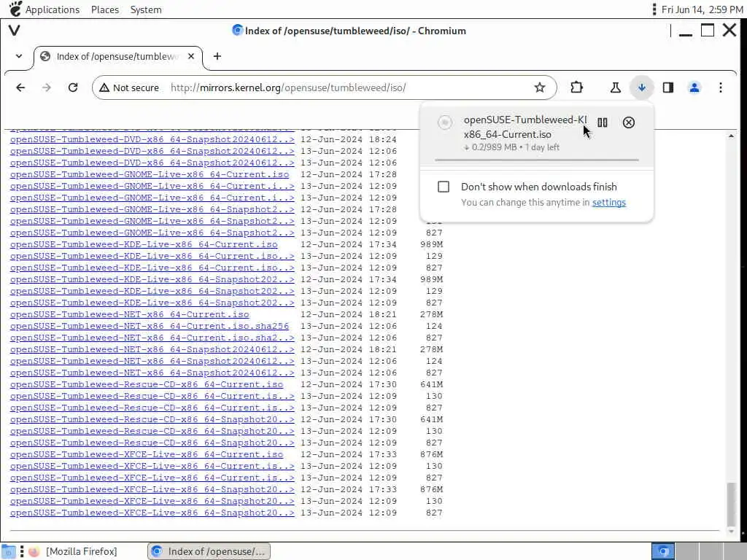
Task: Download Rescue-CD-x86_64-Current.iso link
Action: click(x=146, y=384)
